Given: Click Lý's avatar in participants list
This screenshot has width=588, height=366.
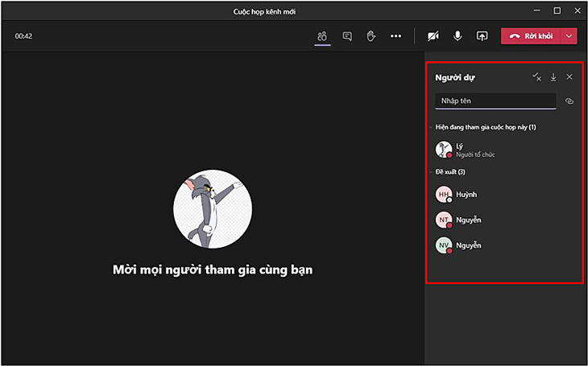Looking at the screenshot, I should [x=444, y=150].
